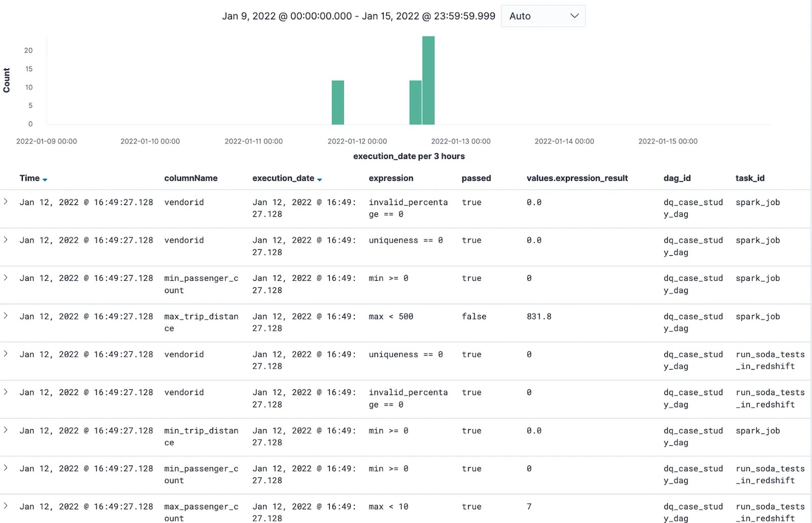This screenshot has width=812, height=523.
Task: Select the leftmost histogram bar
Action: pos(338,103)
